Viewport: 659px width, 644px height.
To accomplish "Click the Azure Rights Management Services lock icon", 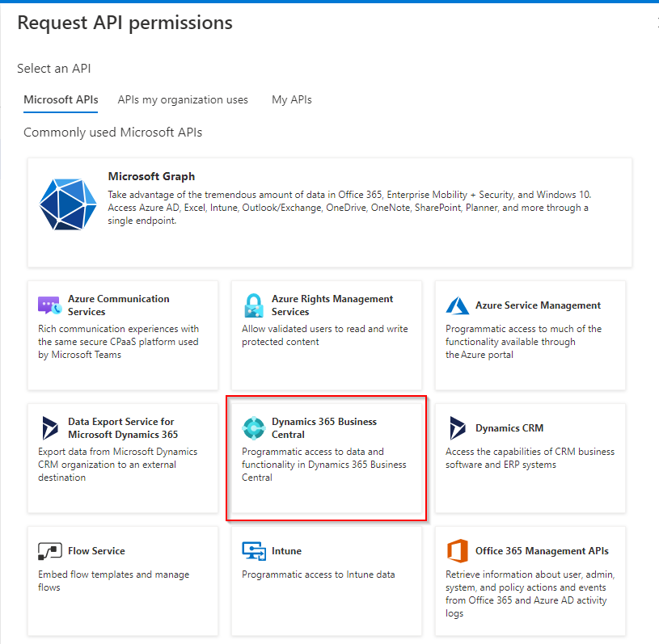I will [x=254, y=305].
